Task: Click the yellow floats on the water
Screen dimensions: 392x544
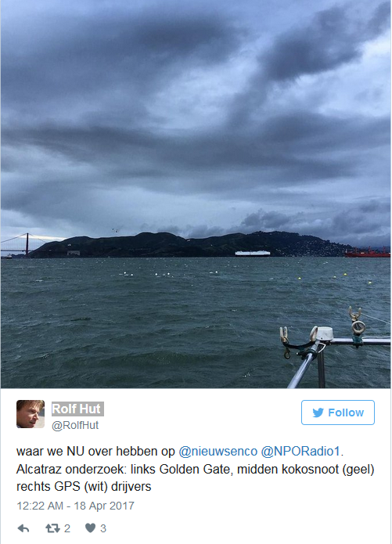Action: pyautogui.click(x=335, y=277)
